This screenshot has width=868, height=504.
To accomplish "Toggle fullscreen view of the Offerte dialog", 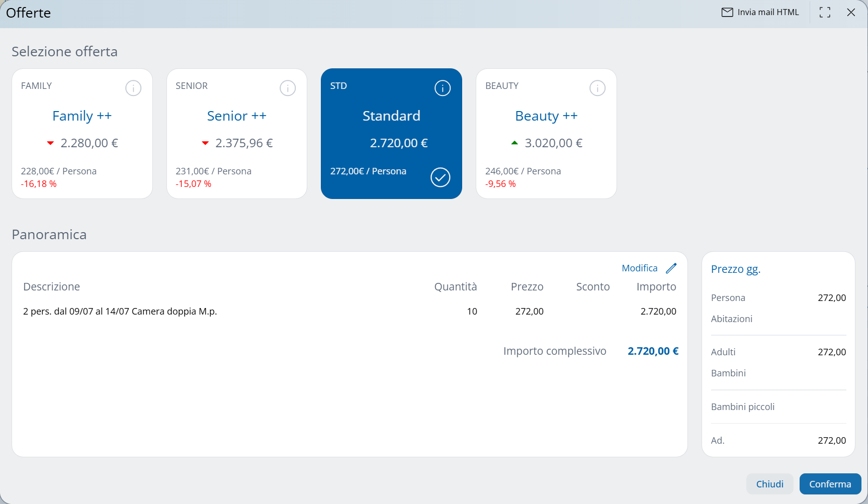I will pos(825,13).
